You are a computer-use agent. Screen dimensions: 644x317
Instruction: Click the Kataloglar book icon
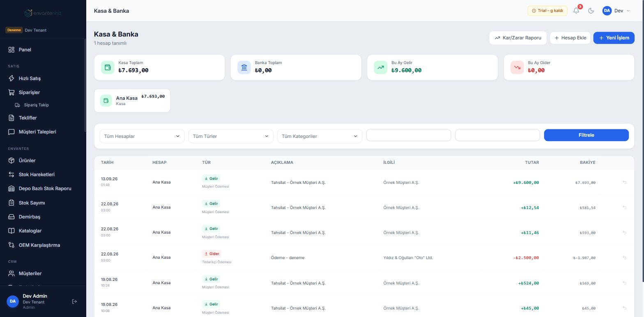tap(11, 231)
